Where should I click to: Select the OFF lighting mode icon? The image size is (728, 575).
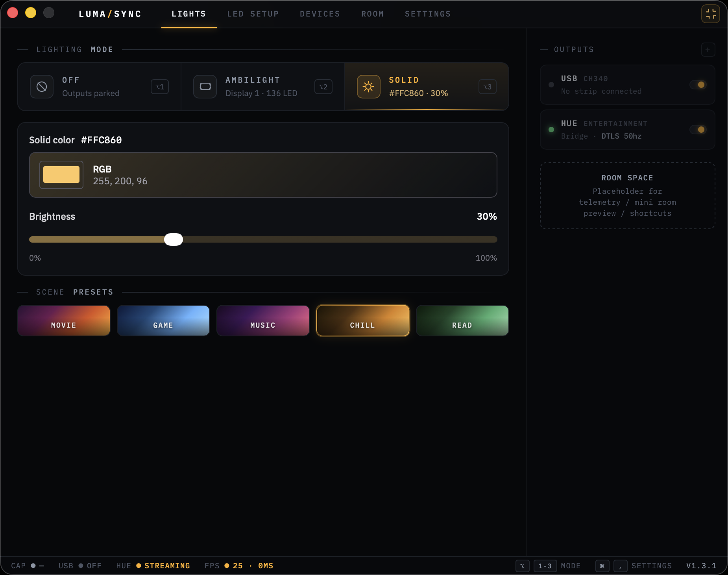tap(41, 87)
